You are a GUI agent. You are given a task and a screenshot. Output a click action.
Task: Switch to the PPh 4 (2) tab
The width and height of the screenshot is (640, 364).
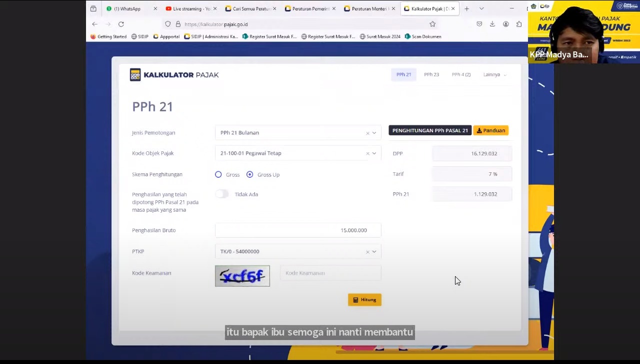[x=461, y=74]
